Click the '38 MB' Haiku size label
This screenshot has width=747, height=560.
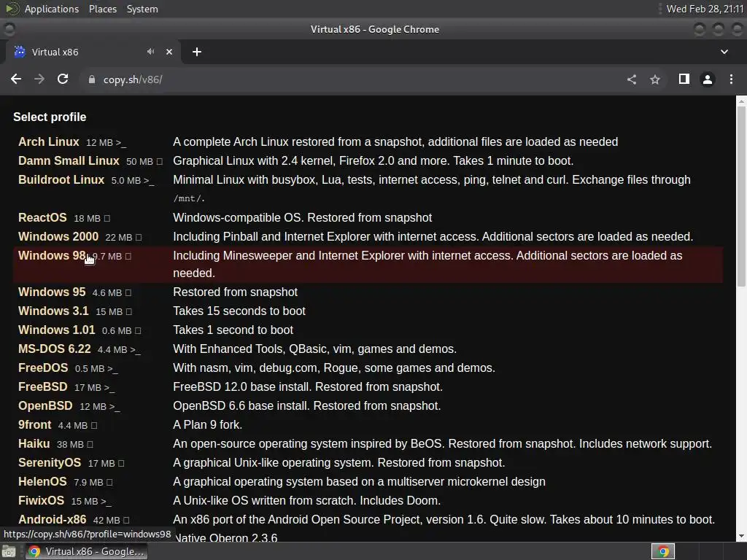(70, 445)
